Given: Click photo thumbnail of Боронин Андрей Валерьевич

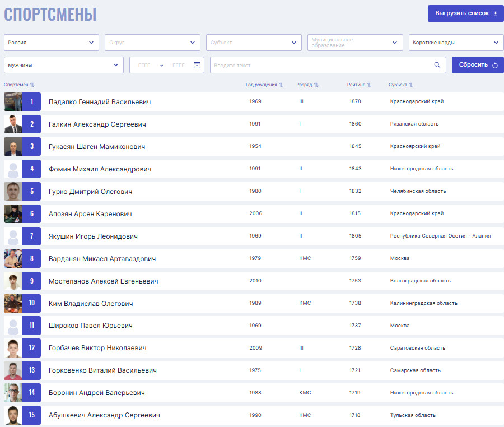Looking at the screenshot, I should (13, 393).
